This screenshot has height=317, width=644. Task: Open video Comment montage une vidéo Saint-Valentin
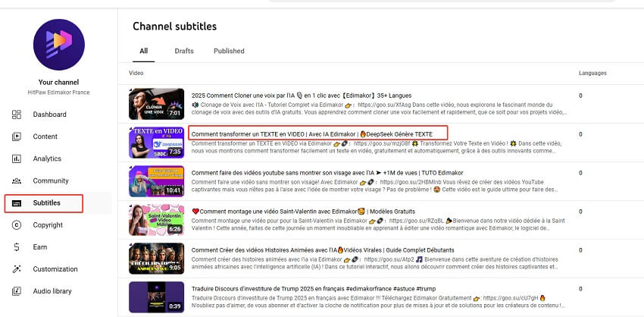point(303,212)
